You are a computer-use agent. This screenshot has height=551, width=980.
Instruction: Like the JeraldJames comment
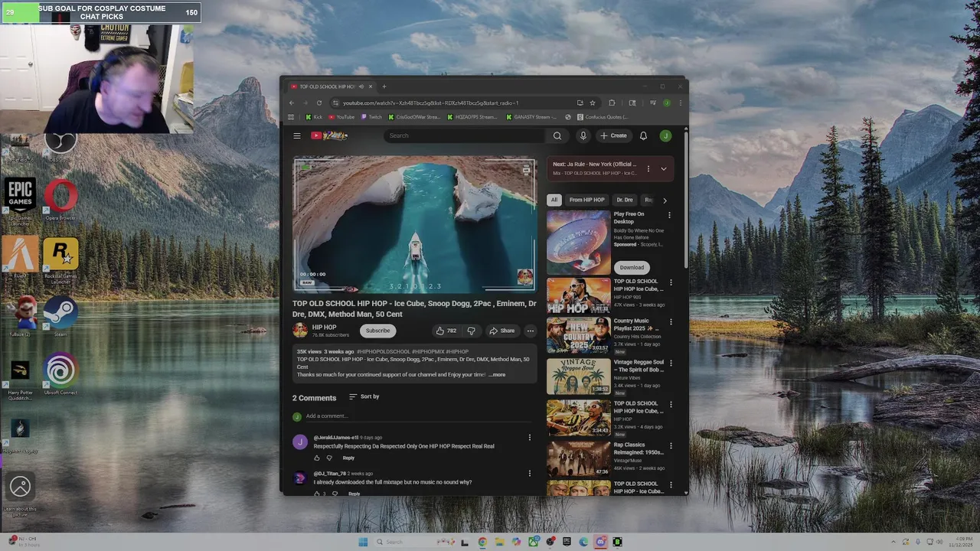[316, 458]
